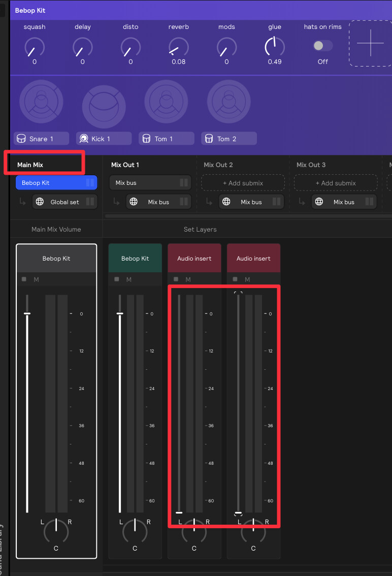
Task: Click the Tom 1 drum pad icon
Action: (166, 102)
